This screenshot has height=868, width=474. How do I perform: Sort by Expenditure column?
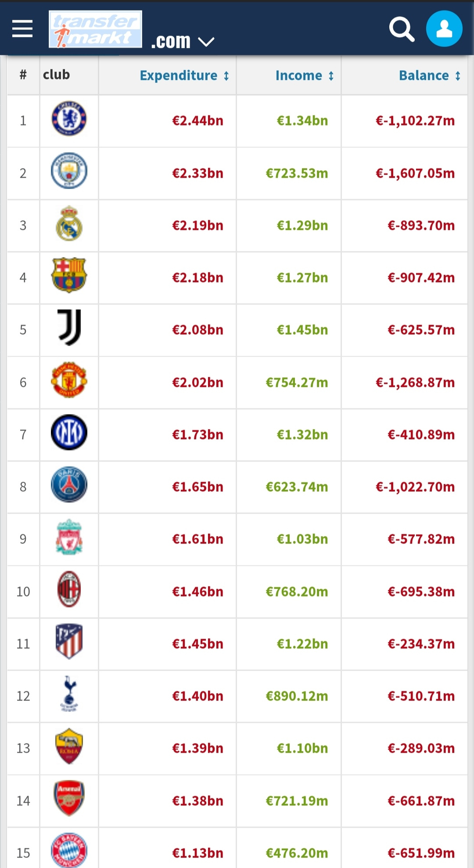click(184, 75)
